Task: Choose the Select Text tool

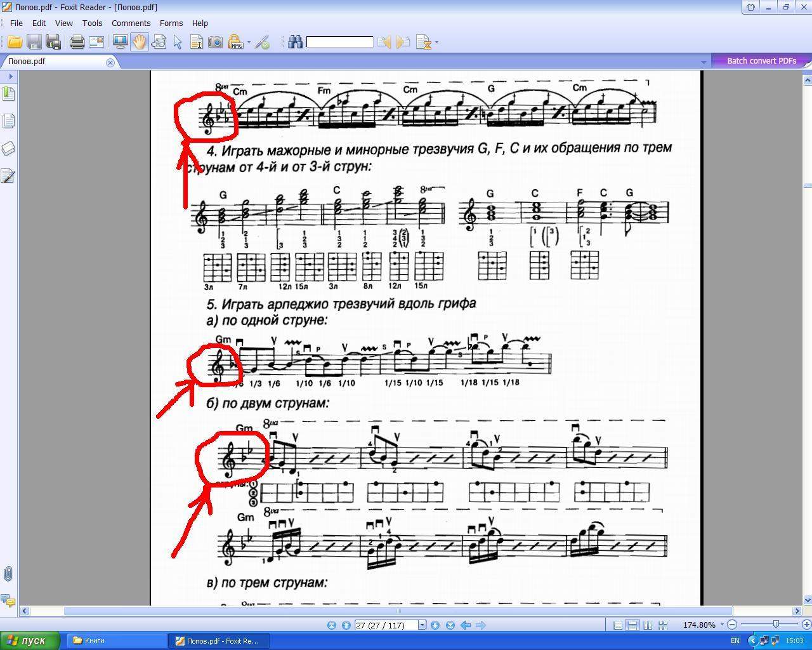Action: coord(197,43)
